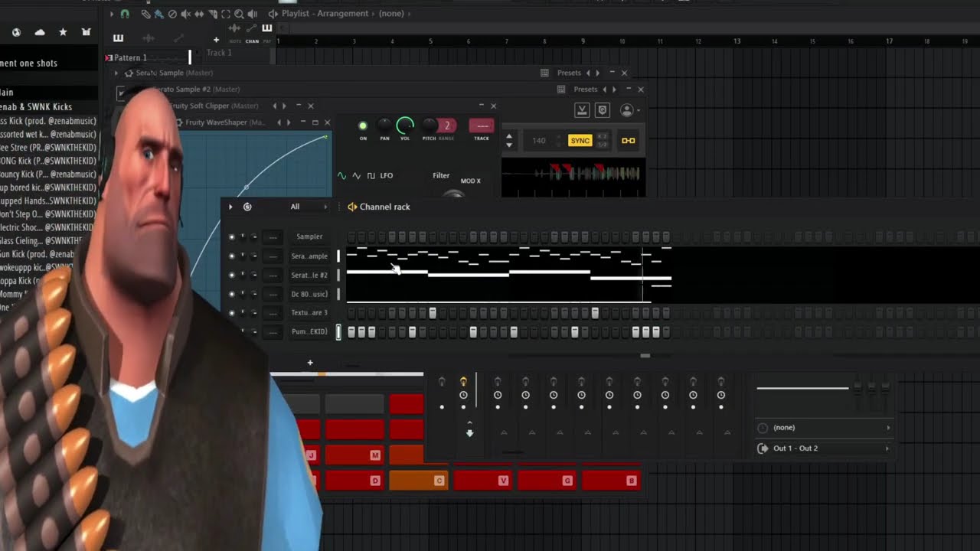Select the slice tool in Playlist toolbar
The height and width of the screenshot is (551, 980).
click(213, 14)
